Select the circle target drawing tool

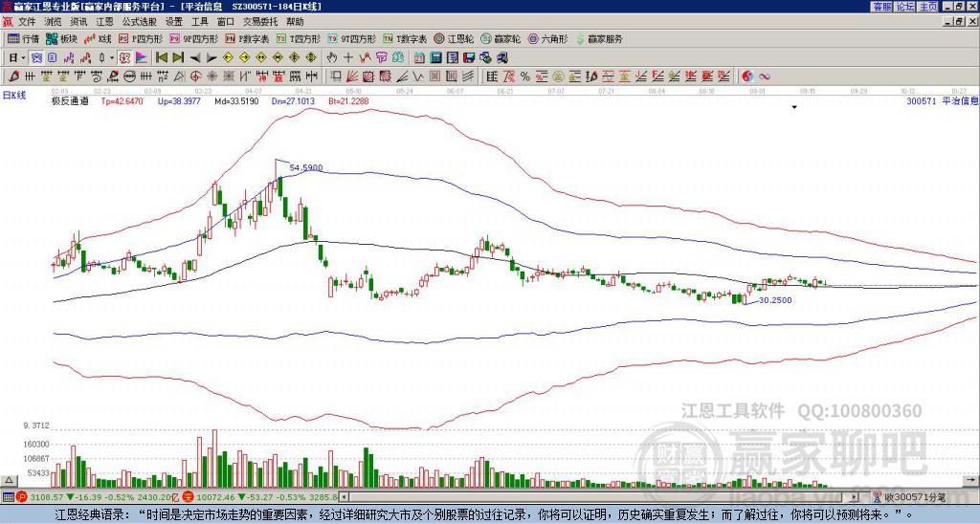coord(195,76)
